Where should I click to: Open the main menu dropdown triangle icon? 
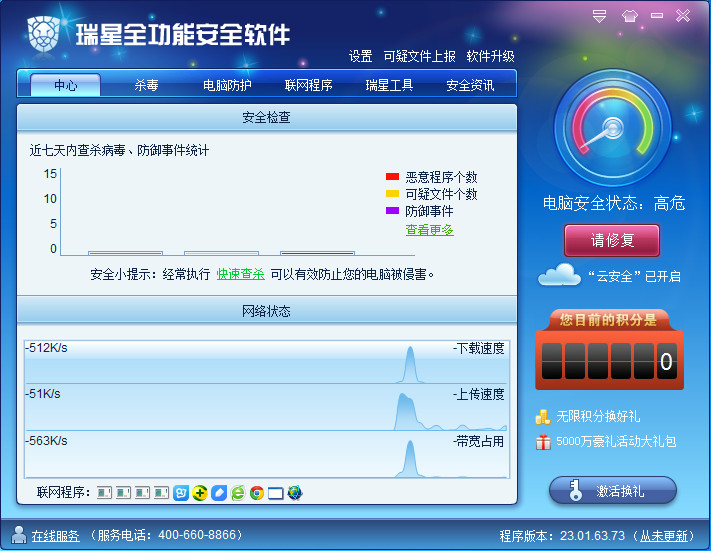(x=600, y=15)
